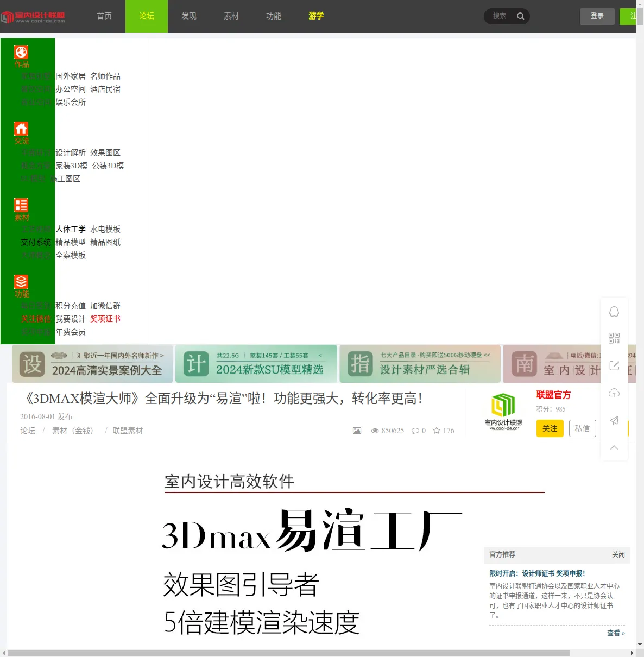Click the 登录 button

click(597, 16)
